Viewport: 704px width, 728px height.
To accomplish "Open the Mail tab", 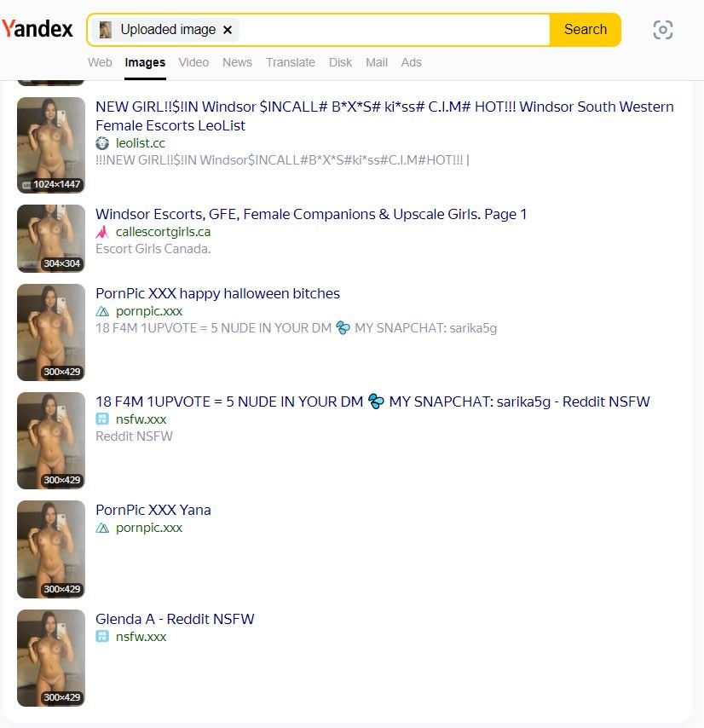I will 377,62.
